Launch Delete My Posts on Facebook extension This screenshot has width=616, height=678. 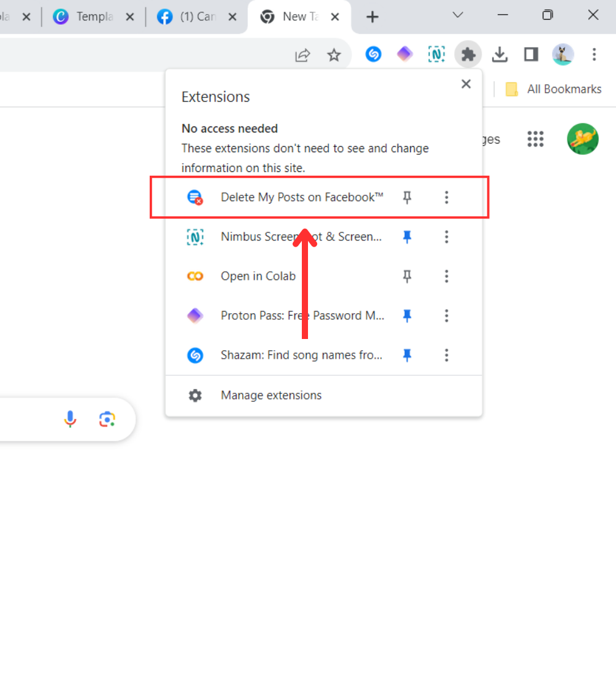click(302, 197)
